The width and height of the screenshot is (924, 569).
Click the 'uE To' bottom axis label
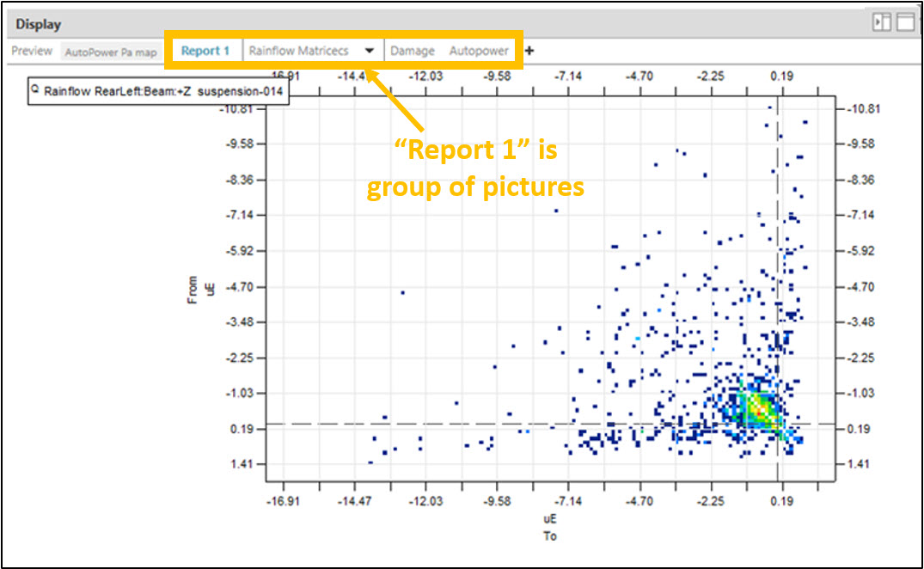point(550,528)
